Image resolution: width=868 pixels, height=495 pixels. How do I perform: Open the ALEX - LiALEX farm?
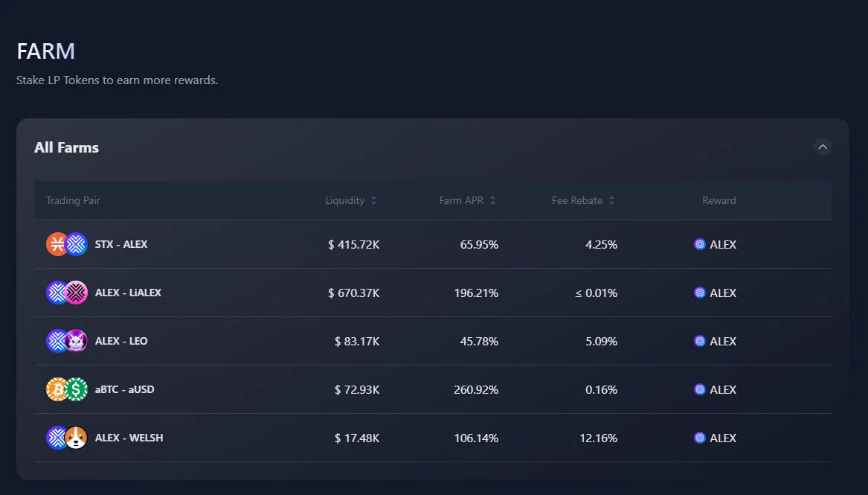(x=432, y=293)
